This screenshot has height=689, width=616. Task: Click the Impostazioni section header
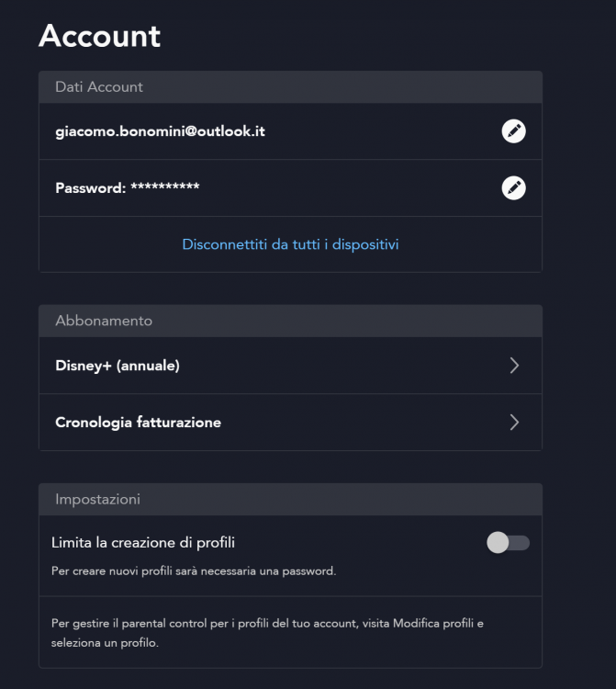(97, 500)
